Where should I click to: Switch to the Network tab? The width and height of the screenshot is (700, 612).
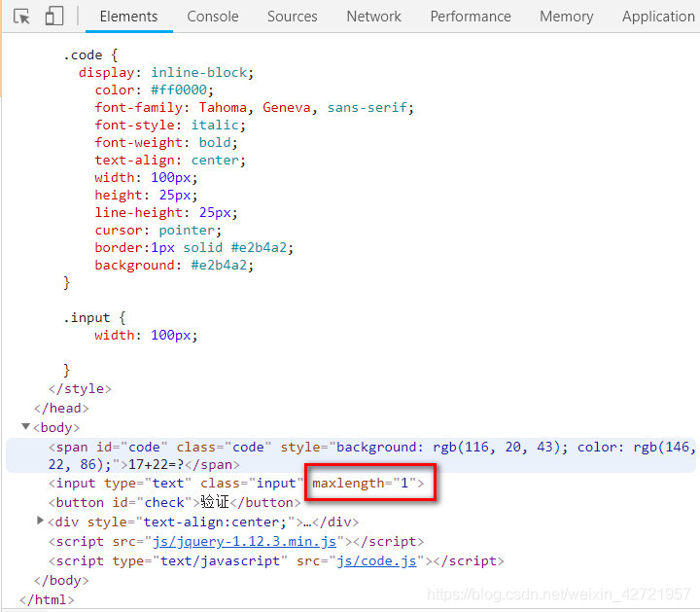coord(373,17)
